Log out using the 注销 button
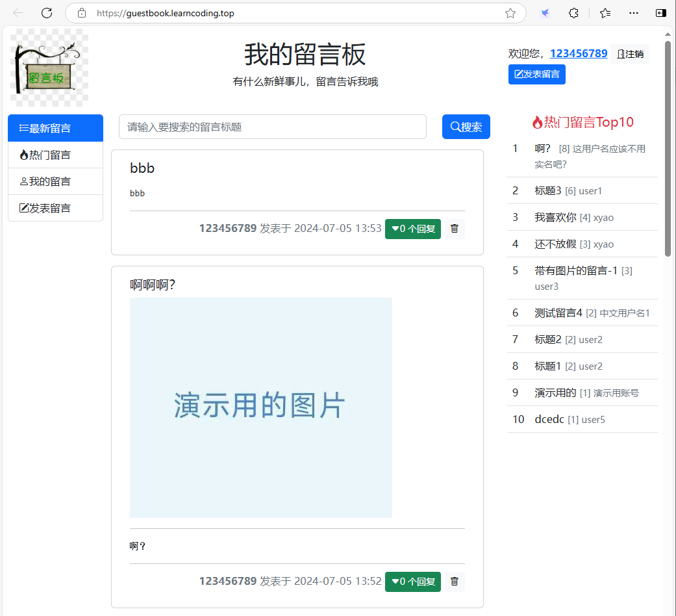The width and height of the screenshot is (676, 616). coord(630,54)
